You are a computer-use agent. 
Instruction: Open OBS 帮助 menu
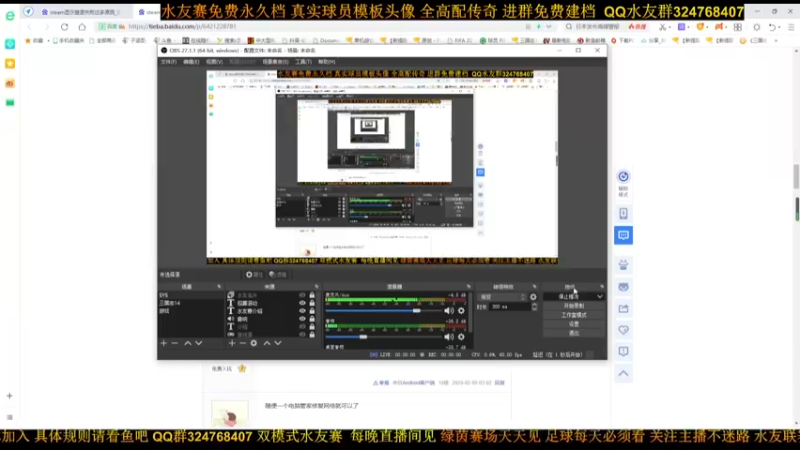[327, 62]
